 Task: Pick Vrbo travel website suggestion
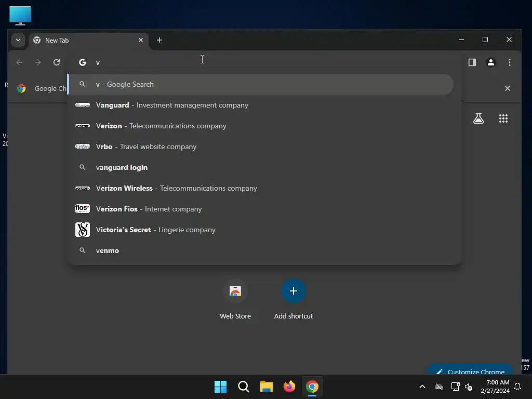pyautogui.click(x=261, y=147)
